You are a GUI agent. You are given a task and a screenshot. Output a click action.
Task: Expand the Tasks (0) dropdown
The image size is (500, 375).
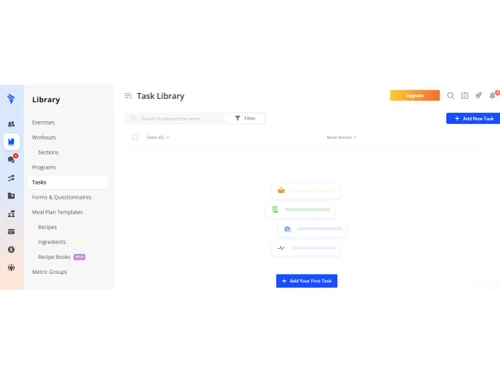[x=158, y=137]
